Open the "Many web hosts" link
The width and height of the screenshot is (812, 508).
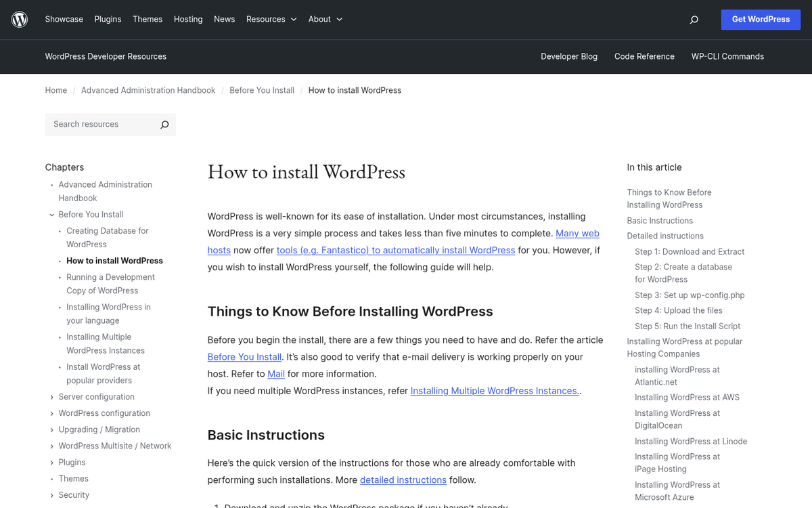[577, 233]
